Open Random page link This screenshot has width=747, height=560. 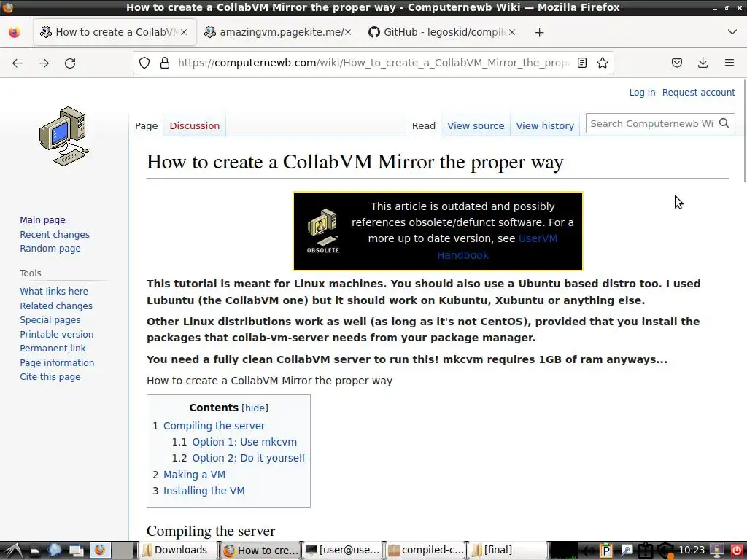50,248
